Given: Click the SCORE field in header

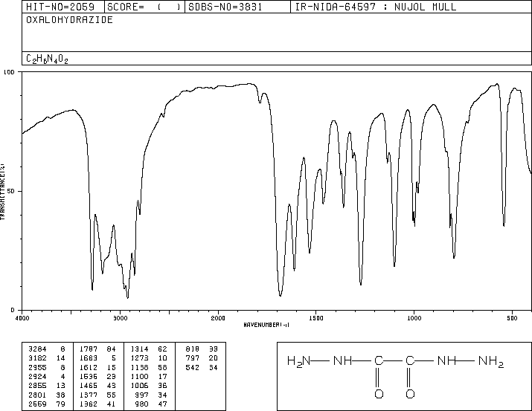Looking at the screenshot, I should 144,7.
